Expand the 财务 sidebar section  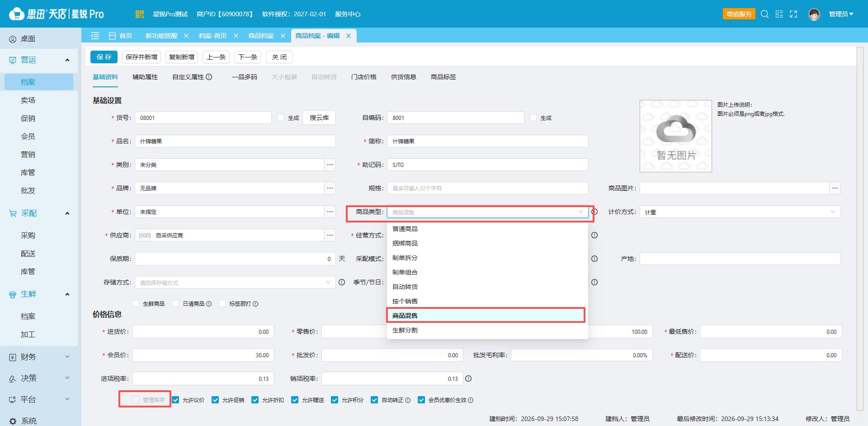tap(39, 357)
